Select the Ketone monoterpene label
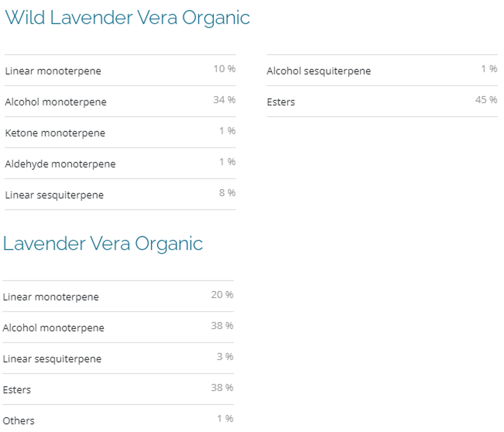The width and height of the screenshot is (504, 432). (x=55, y=133)
